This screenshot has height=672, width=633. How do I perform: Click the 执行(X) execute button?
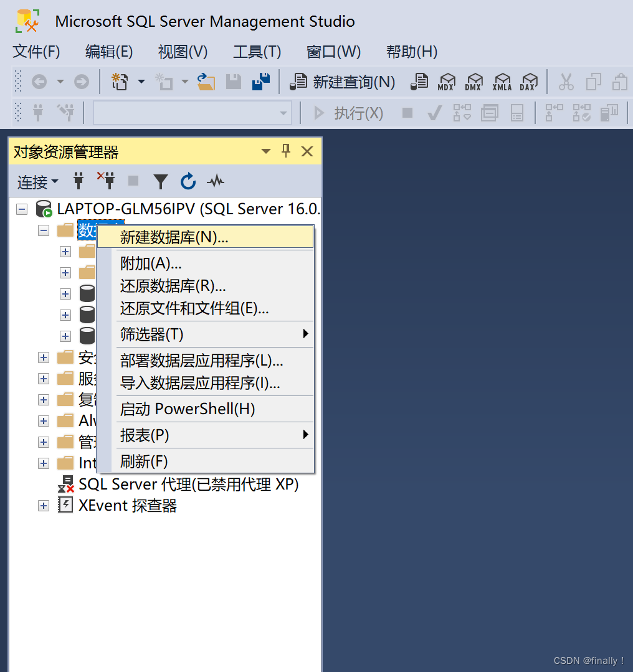(349, 113)
